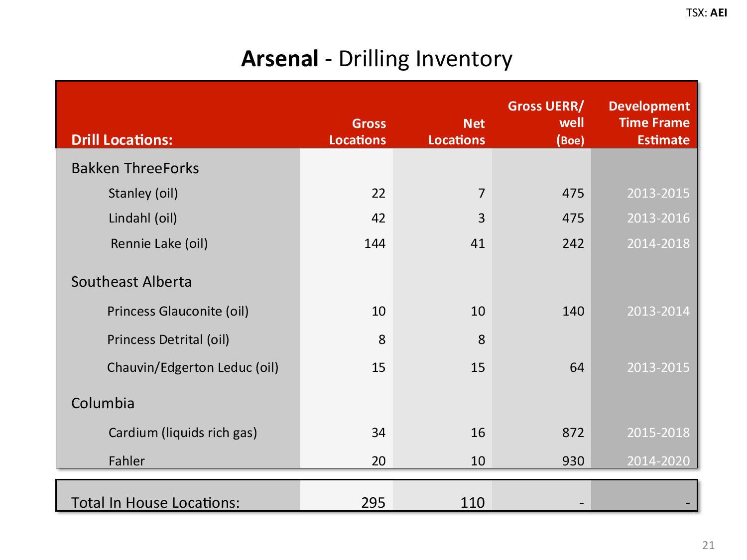The width and height of the screenshot is (747, 560).
Task: Select Princess Glauconite's gross locations 10
Action: pyautogui.click(x=378, y=311)
